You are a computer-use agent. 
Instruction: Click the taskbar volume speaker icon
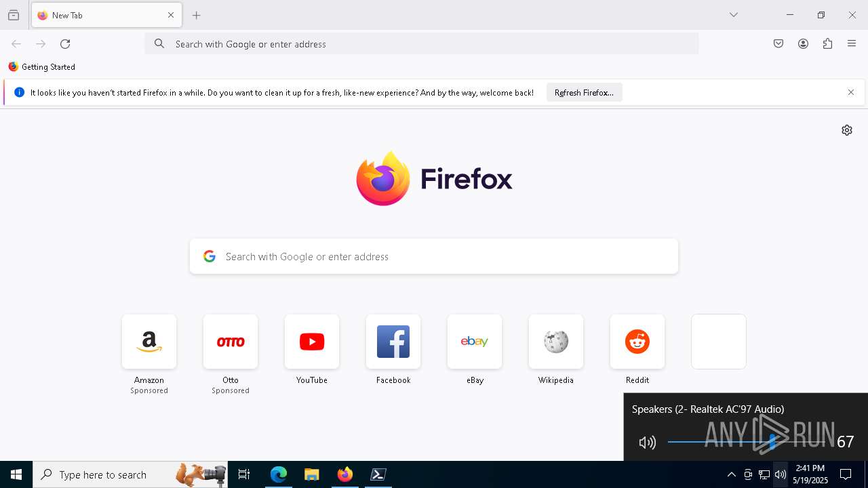click(x=781, y=474)
